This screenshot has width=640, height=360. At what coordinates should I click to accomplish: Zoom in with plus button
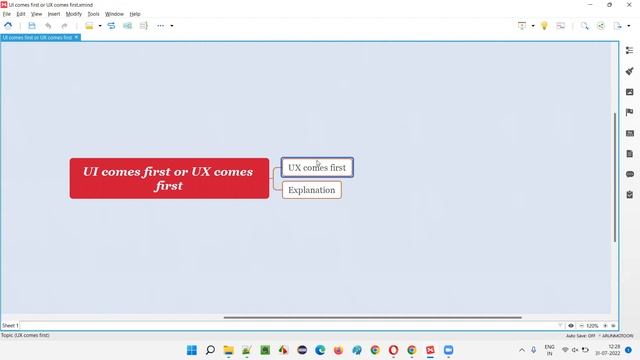coord(605,325)
